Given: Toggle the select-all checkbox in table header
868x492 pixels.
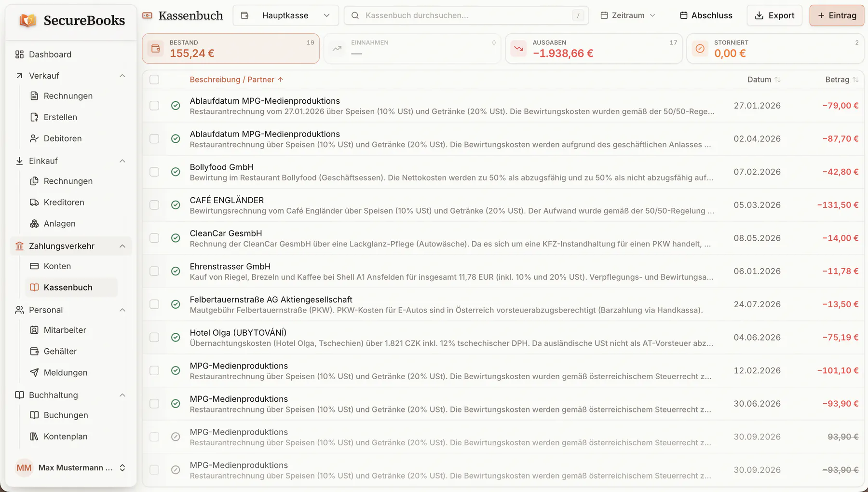Looking at the screenshot, I should [154, 80].
